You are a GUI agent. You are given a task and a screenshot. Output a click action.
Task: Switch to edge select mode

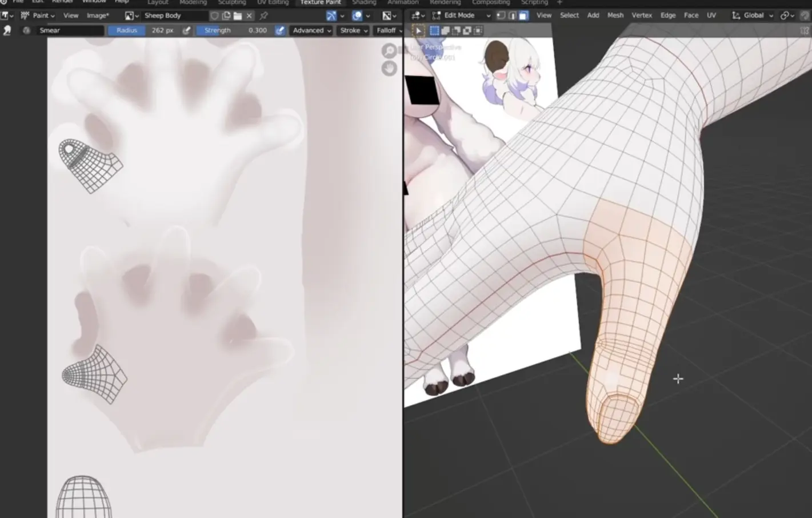click(512, 15)
